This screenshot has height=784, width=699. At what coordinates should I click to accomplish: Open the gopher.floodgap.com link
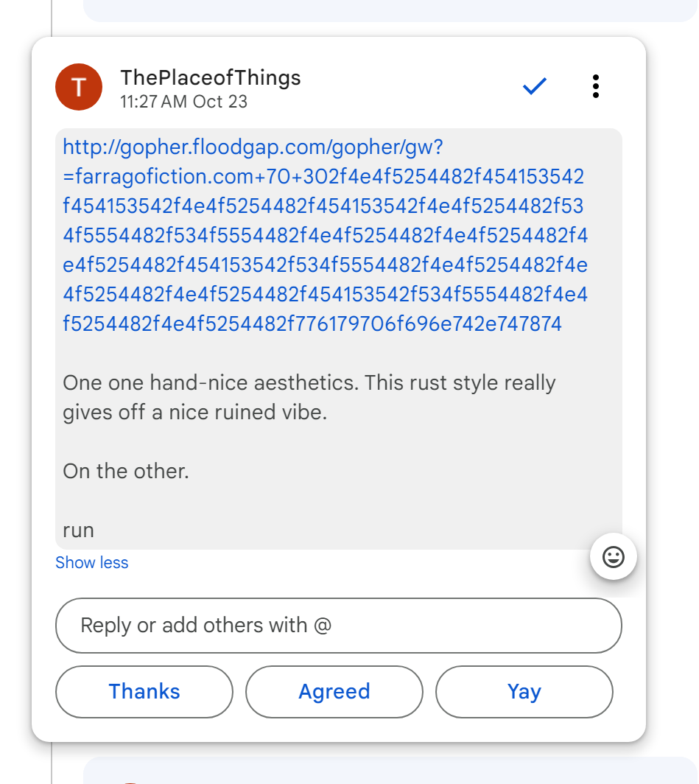click(253, 147)
